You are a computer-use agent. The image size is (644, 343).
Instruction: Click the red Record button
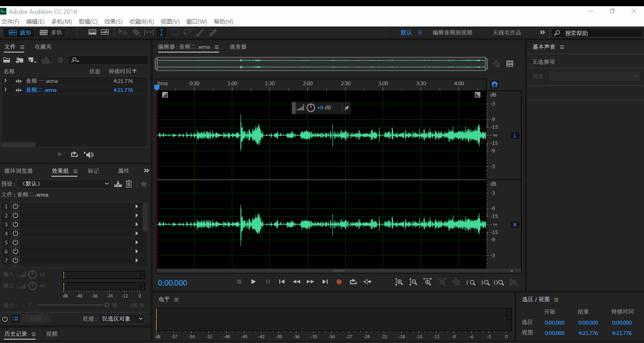[339, 282]
